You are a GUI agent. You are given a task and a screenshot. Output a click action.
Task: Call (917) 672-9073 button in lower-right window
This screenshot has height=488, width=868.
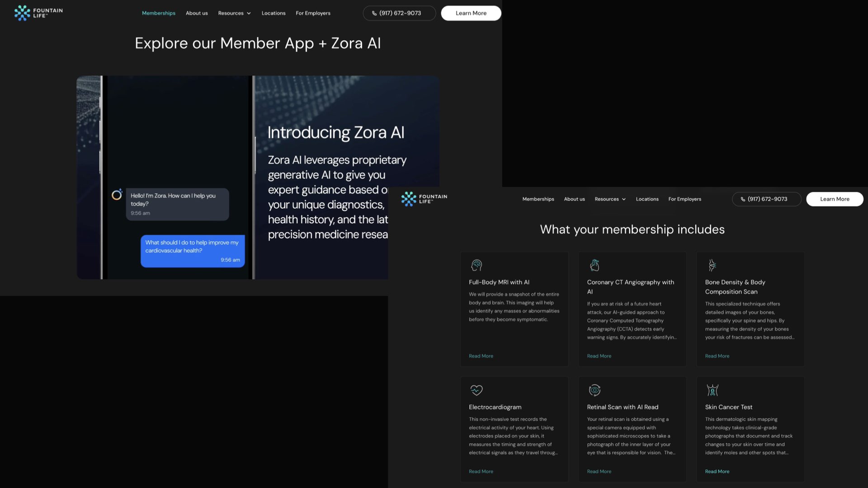pos(767,199)
